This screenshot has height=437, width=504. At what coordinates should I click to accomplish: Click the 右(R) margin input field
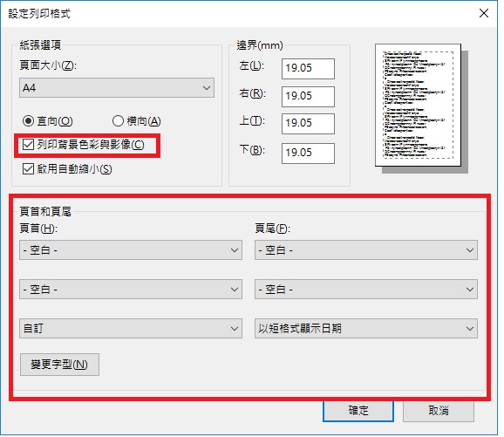[308, 97]
